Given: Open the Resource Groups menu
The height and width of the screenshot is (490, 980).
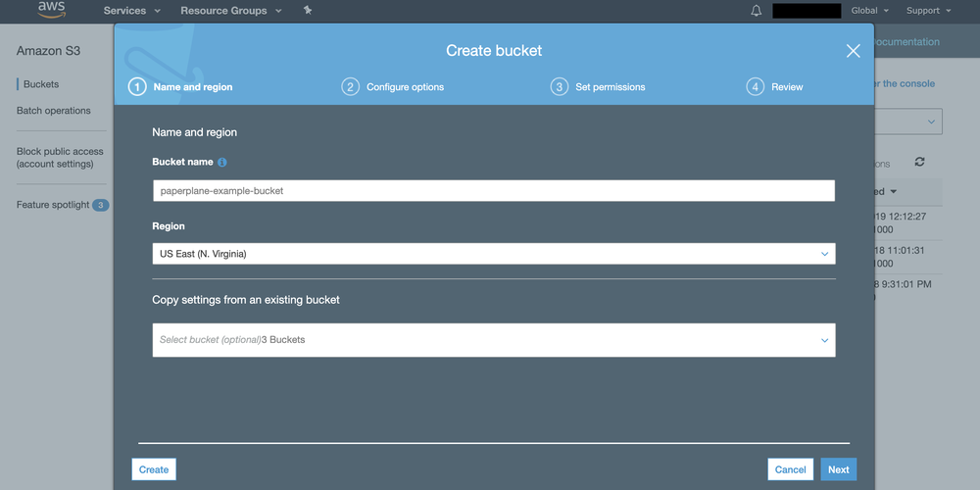Looking at the screenshot, I should pyautogui.click(x=230, y=11).
